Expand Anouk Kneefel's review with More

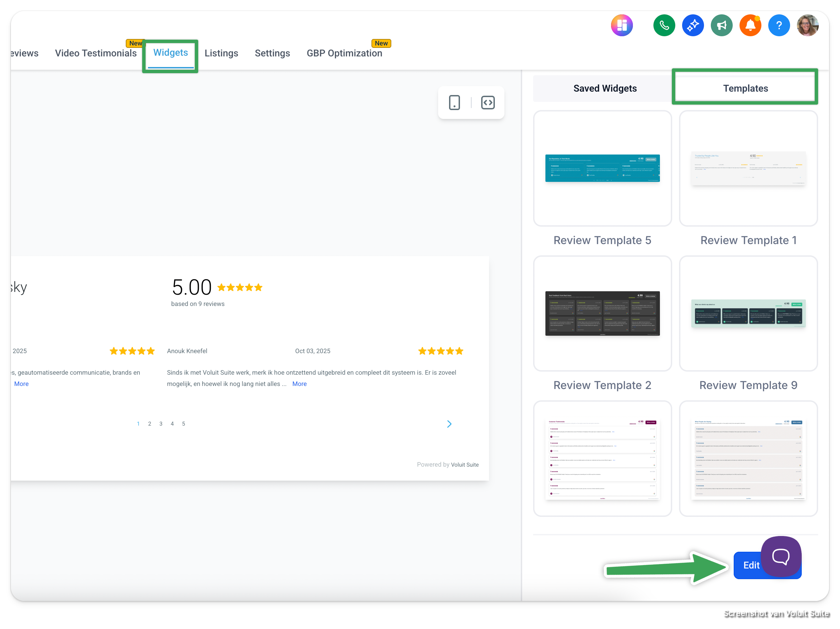[x=299, y=384]
